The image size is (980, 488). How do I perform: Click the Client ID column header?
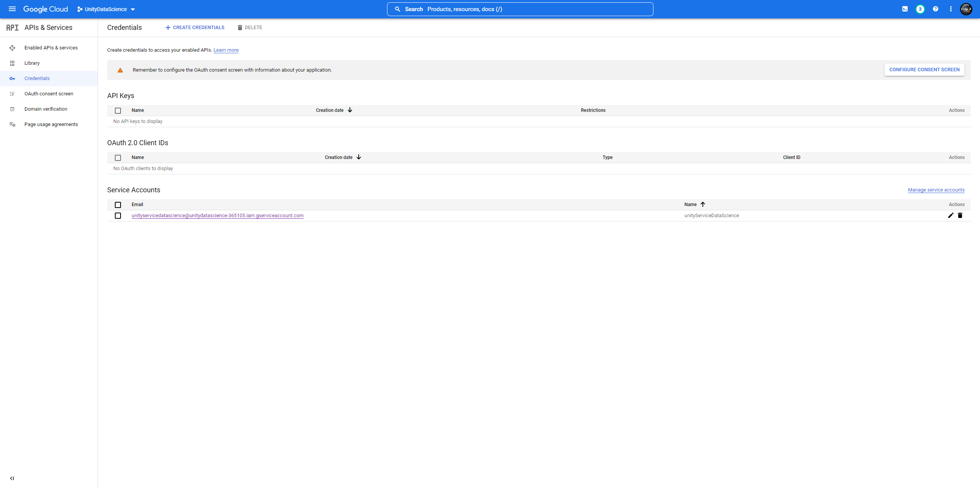(x=792, y=157)
